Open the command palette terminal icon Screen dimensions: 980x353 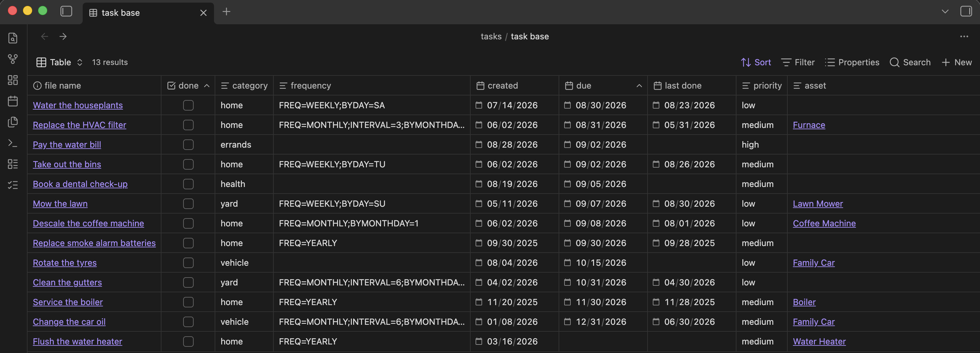coord(13,143)
